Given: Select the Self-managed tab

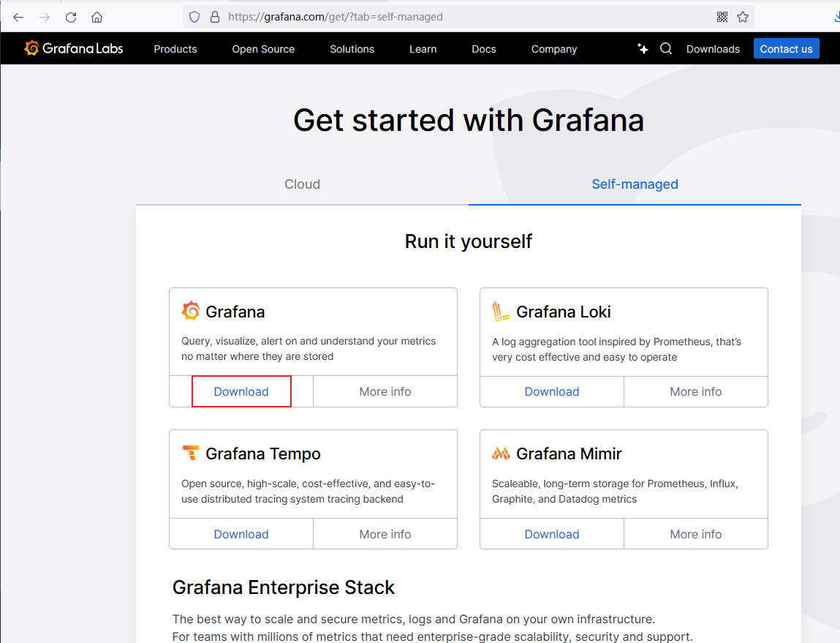Looking at the screenshot, I should 635,184.
